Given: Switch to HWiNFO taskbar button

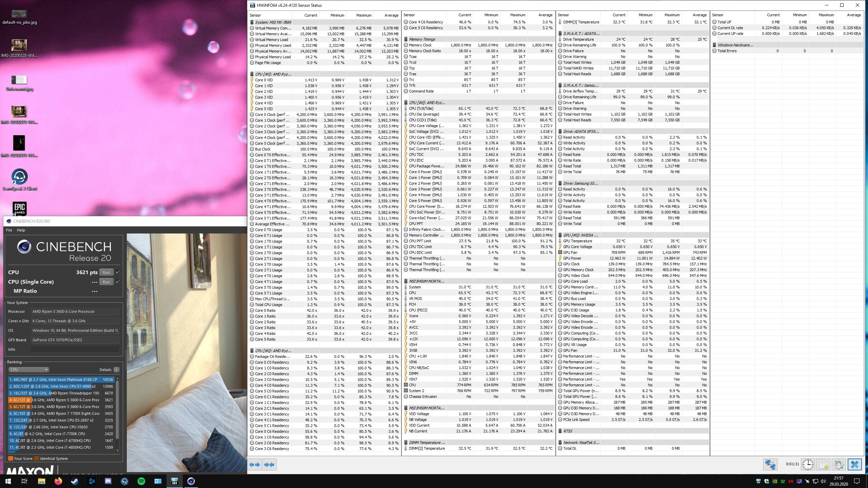Looking at the screenshot, I should point(174,481).
